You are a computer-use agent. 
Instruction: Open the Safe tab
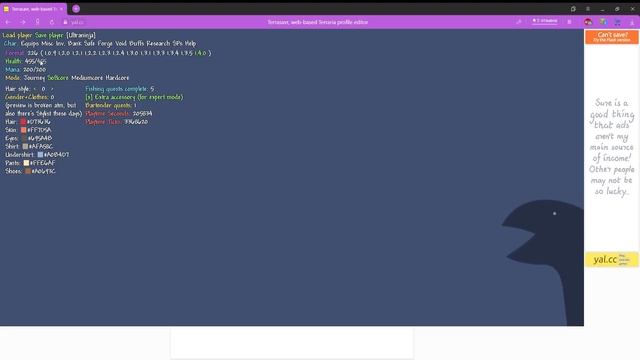[90, 44]
